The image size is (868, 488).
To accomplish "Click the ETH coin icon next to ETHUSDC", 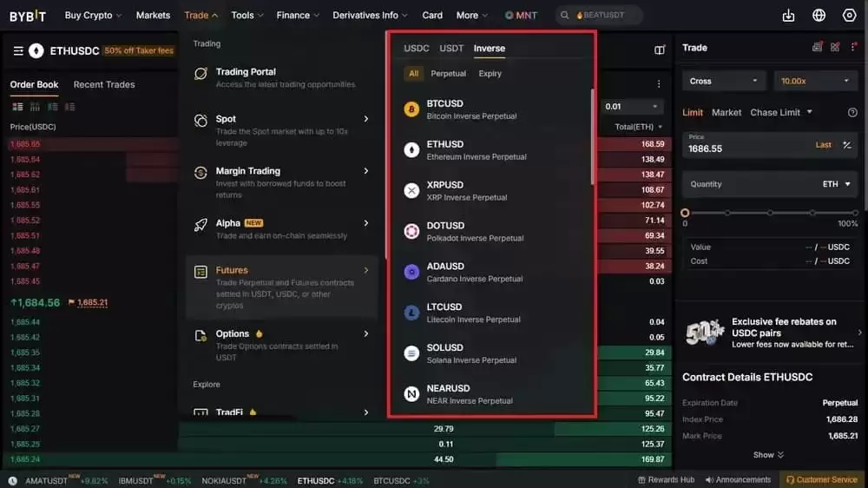I will click(36, 51).
